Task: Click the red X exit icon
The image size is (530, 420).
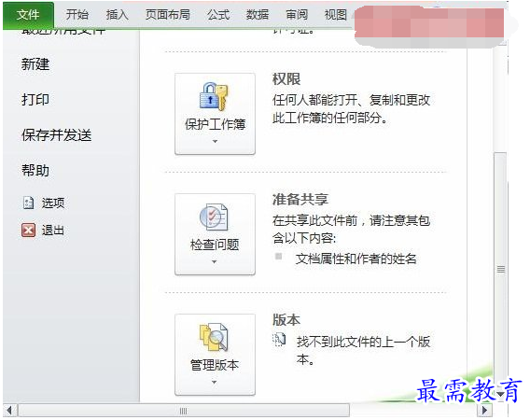Action: (x=28, y=231)
